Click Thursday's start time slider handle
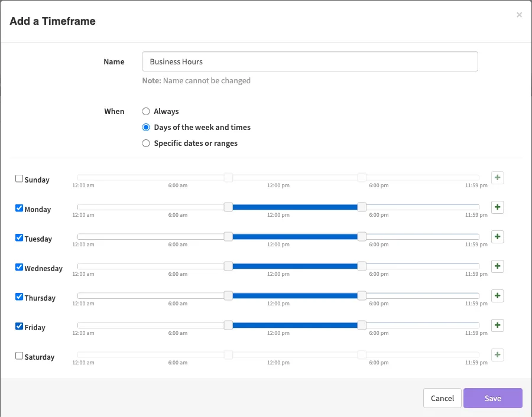The image size is (532, 417). [x=228, y=296]
